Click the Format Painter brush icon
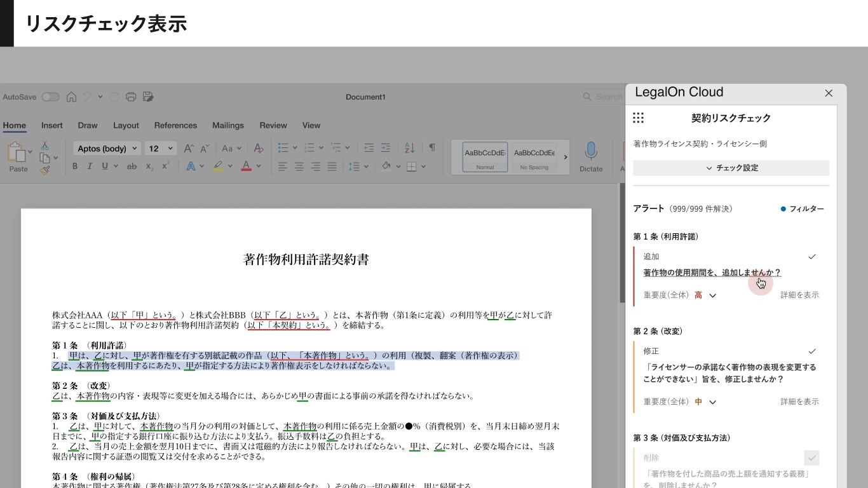Screen dimensions: 868x488 coord(44,170)
